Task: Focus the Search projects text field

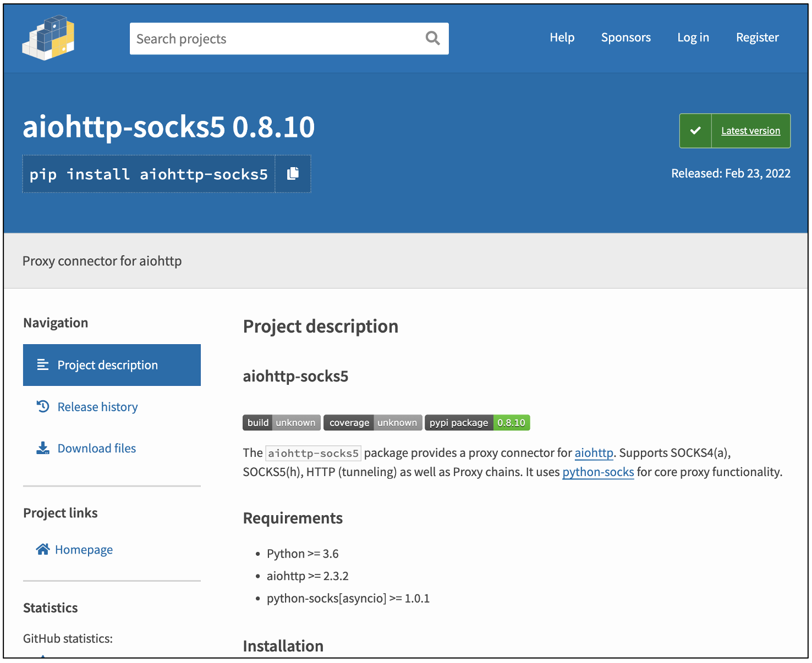Action: pos(275,38)
